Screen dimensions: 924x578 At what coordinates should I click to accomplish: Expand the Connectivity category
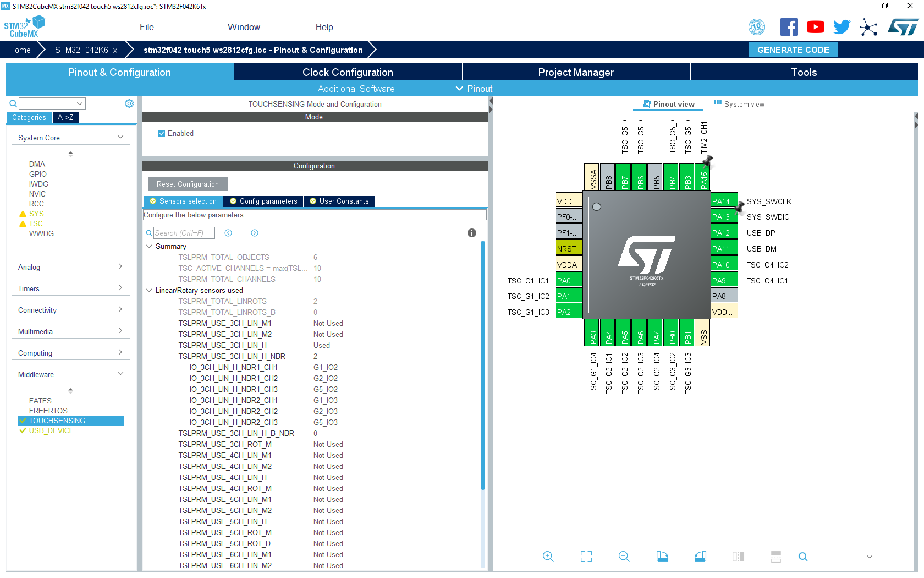120,309
